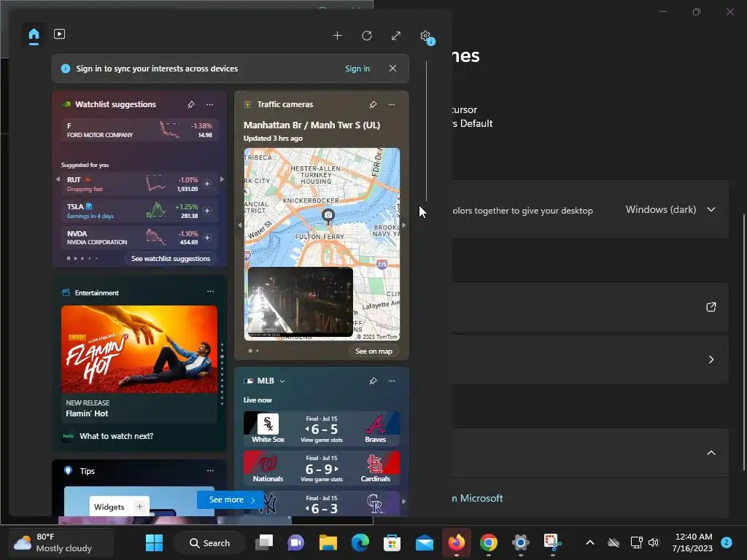Open the Windows Start menu

154,542
